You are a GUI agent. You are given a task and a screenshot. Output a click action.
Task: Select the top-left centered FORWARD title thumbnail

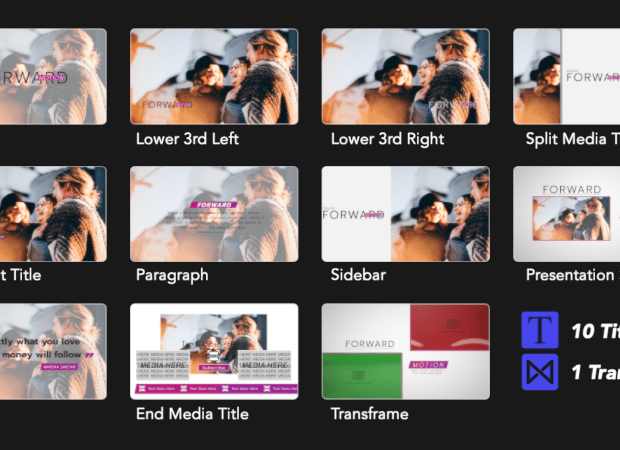(x=53, y=76)
